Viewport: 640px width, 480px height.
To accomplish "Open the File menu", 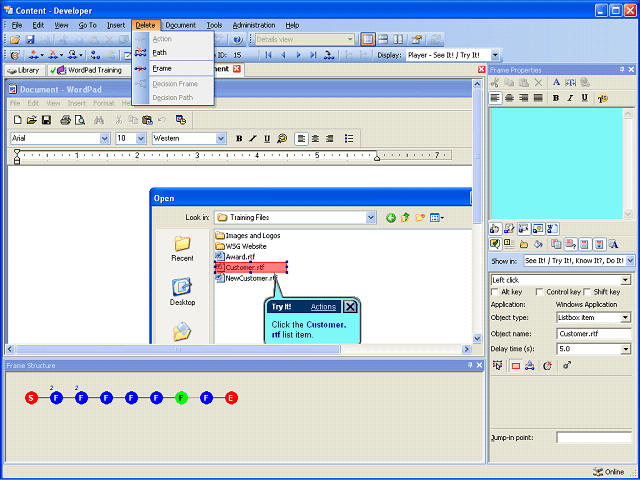I will point(17,25).
